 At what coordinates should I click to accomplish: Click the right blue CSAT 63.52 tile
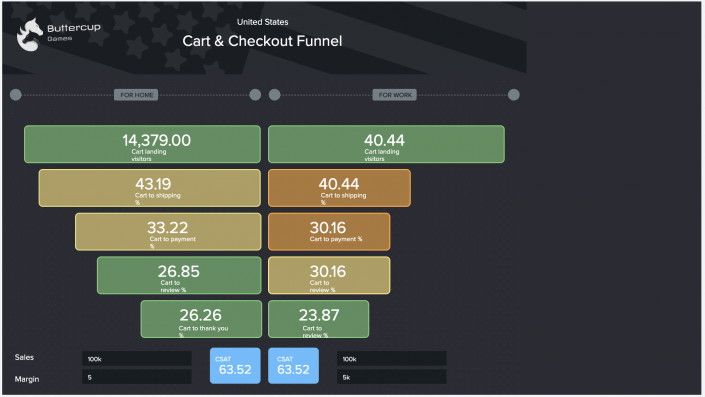pos(294,366)
